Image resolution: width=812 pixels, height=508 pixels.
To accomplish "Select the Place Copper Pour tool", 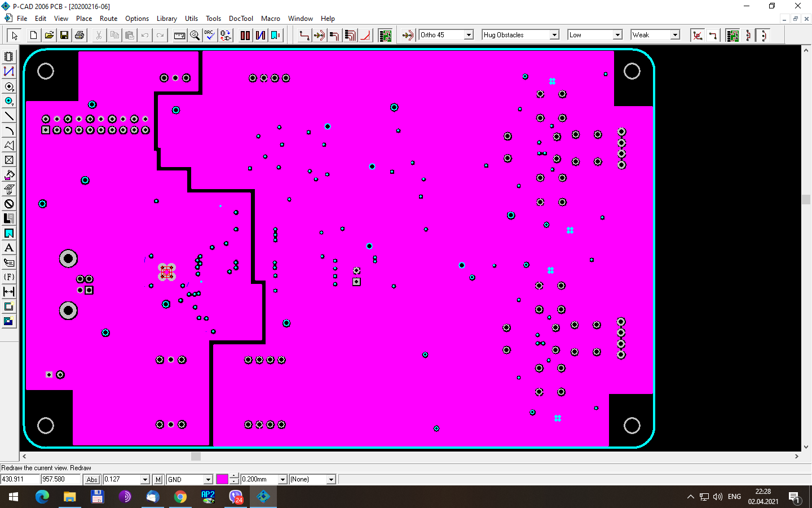I will (9, 174).
